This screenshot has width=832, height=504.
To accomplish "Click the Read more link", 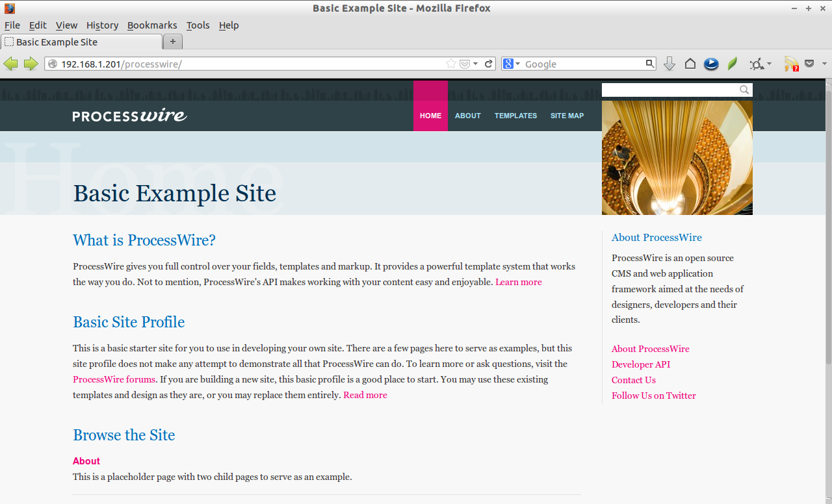I will click(365, 395).
